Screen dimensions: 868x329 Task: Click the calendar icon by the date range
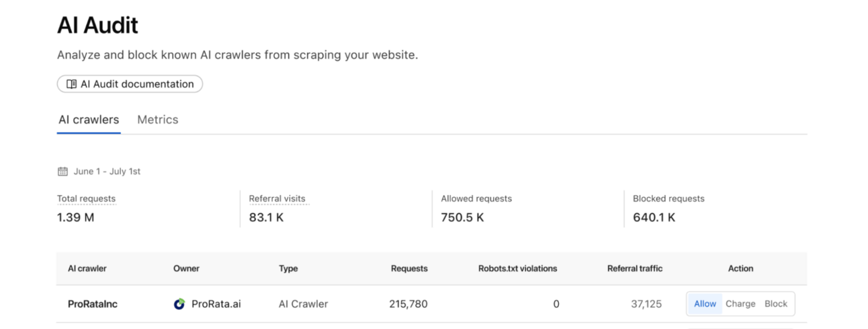point(62,172)
